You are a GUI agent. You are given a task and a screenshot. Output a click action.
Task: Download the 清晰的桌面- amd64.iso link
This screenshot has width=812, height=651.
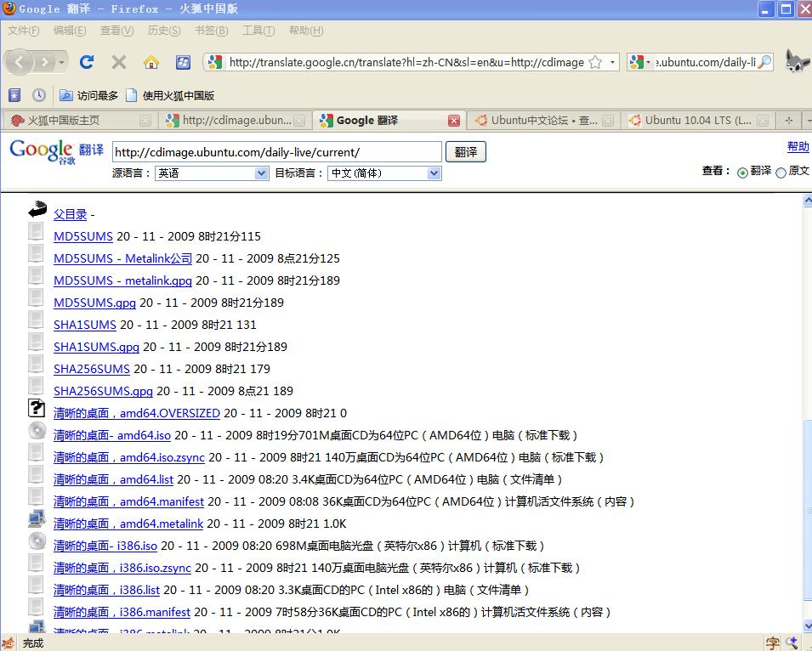[112, 435]
